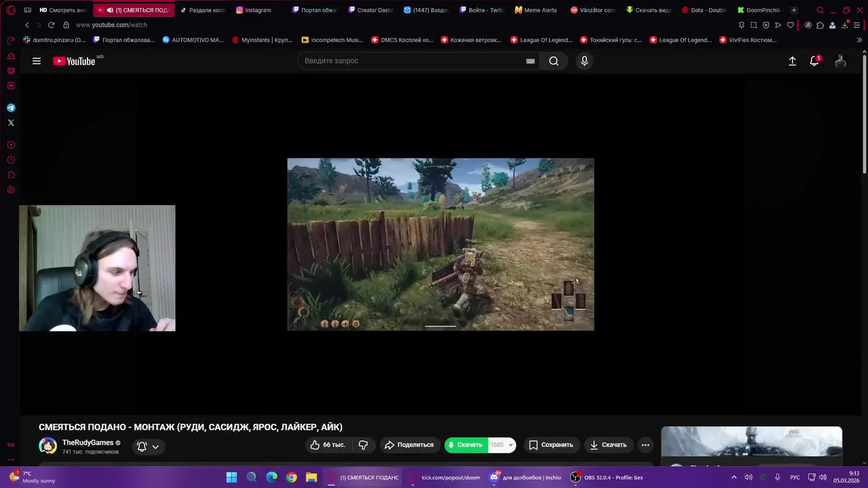Switch to the Meme Alerts tab

536,10
